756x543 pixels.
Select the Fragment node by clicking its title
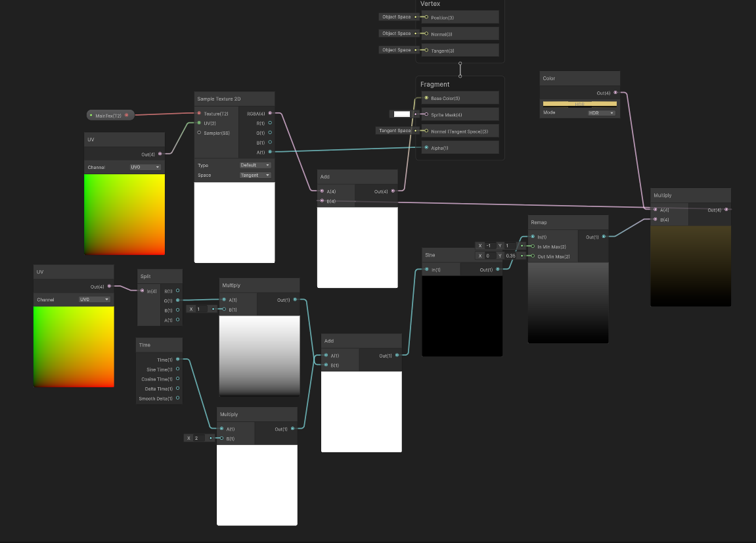[436, 84]
